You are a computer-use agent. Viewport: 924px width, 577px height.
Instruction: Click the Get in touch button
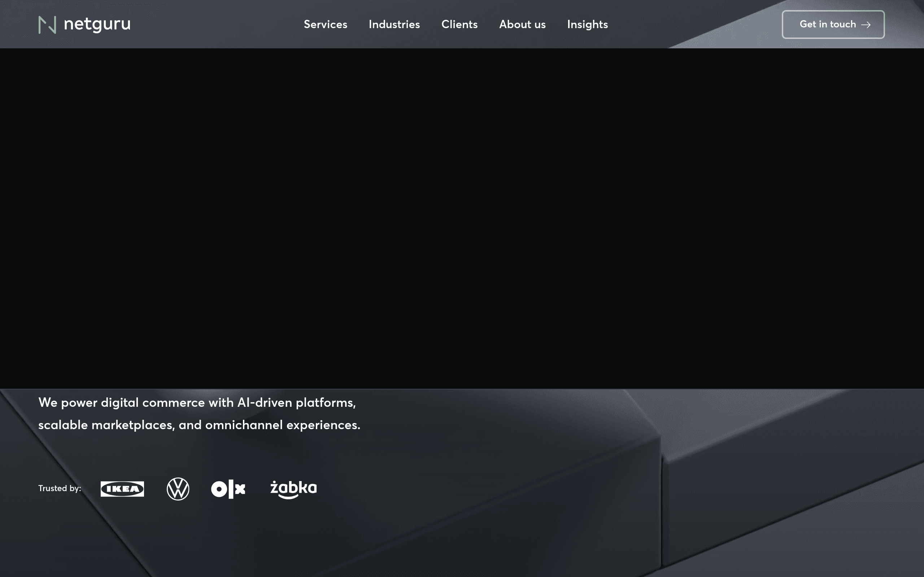[x=833, y=25]
